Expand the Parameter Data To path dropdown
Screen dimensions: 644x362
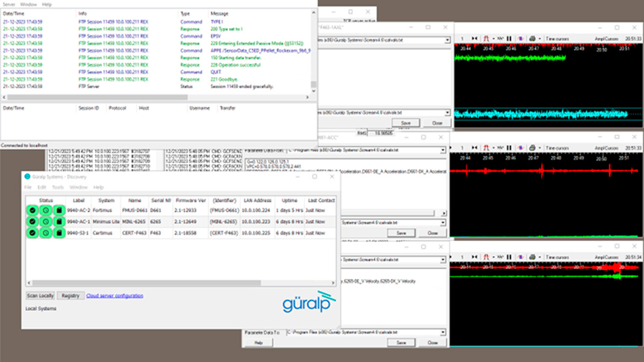coord(443,332)
